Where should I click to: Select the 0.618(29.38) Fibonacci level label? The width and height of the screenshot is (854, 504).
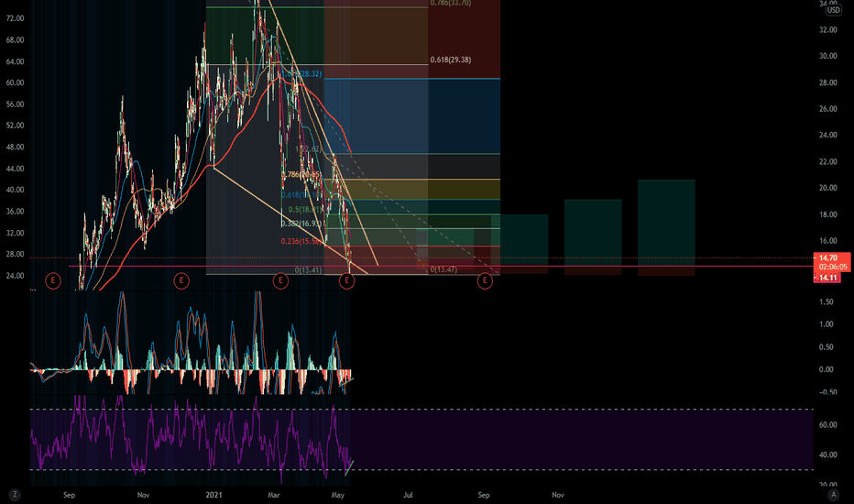[451, 60]
